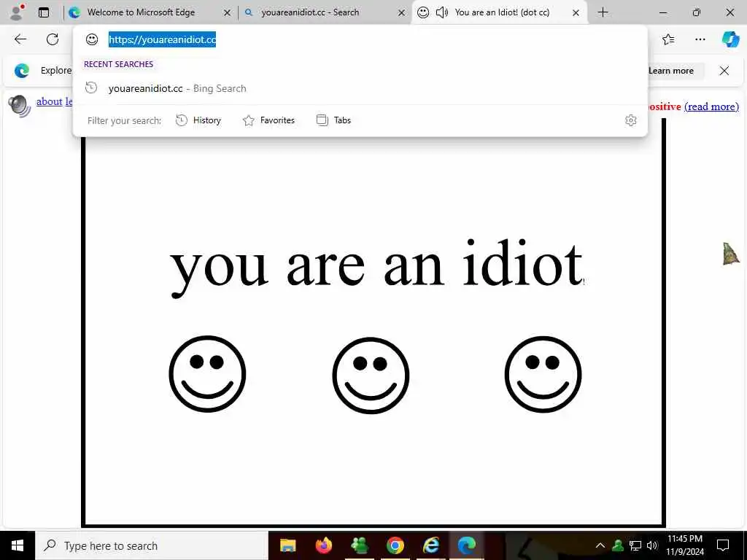
Task: Click the Edge logo in Explore banner
Action: 22,71
